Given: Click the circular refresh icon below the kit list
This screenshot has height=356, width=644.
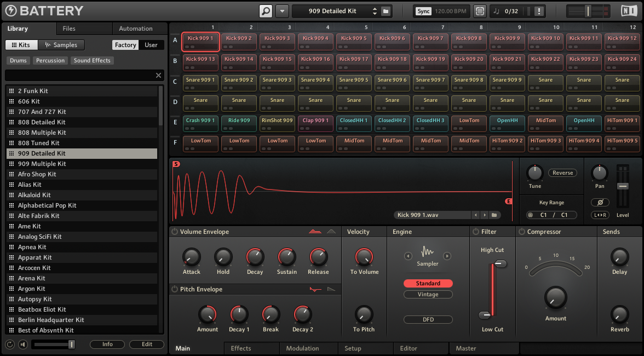Looking at the screenshot, I should 10,344.
